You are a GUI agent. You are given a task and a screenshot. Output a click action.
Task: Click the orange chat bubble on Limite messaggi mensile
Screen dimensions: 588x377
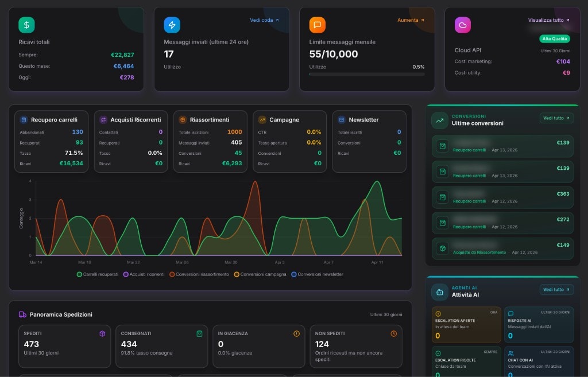point(319,25)
